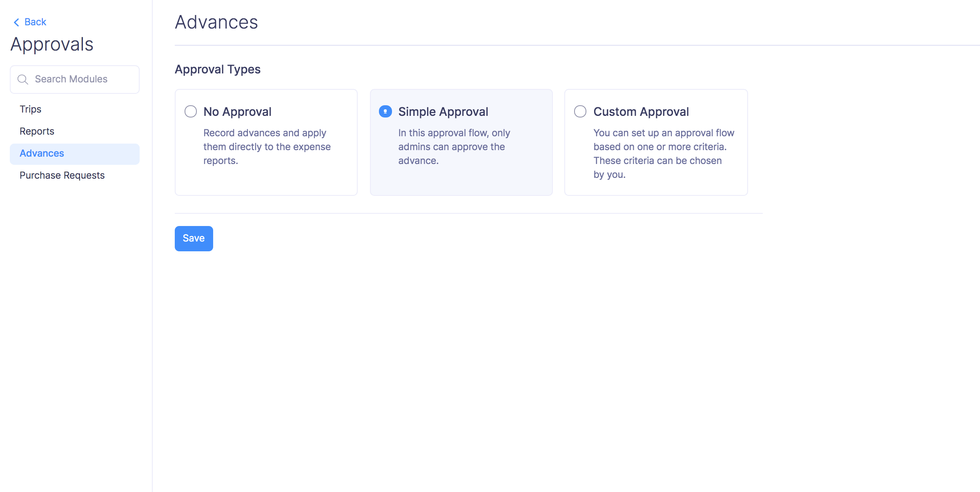Click the Custom Approval title text
980x492 pixels.
coord(641,112)
